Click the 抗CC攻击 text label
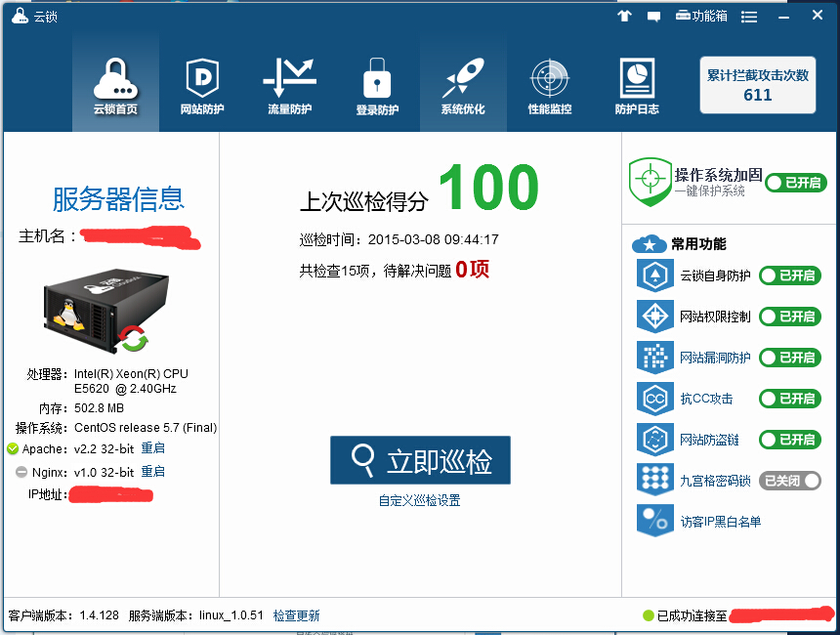This screenshot has height=635, width=840. (706, 399)
